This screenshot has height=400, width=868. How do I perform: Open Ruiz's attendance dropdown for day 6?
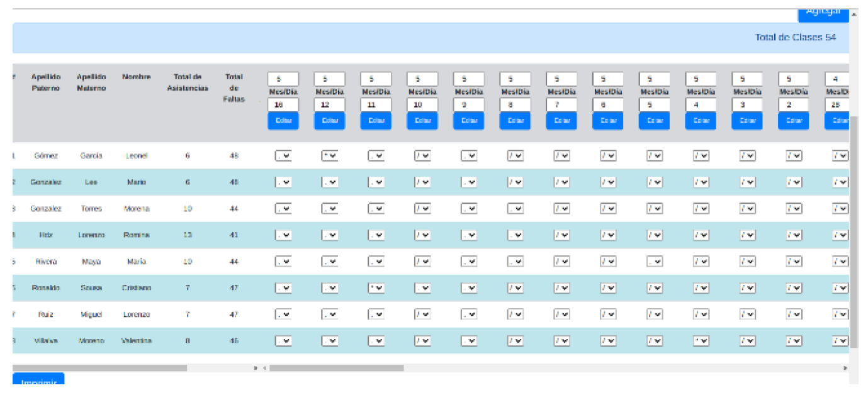(608, 314)
